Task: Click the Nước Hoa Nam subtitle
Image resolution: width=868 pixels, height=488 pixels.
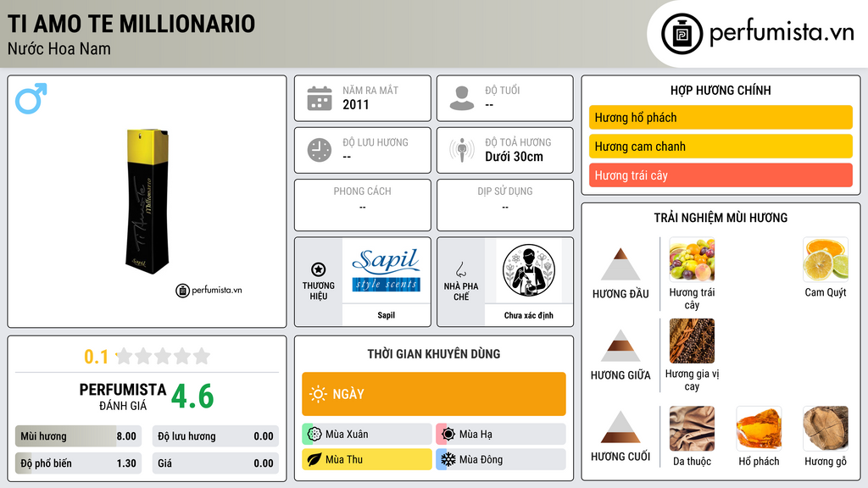Action: click(x=58, y=49)
